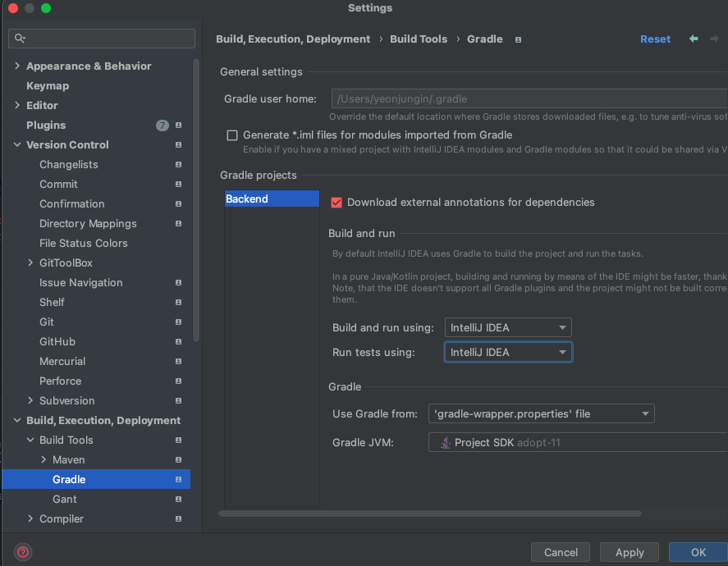Open the Run tests using dropdown
The height and width of the screenshot is (566, 728).
508,352
